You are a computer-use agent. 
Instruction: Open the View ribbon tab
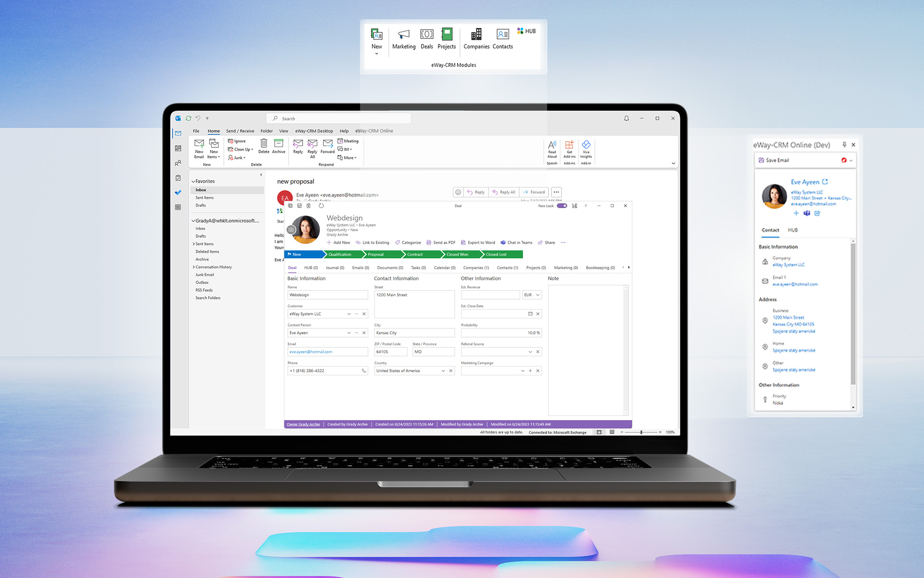(x=283, y=131)
